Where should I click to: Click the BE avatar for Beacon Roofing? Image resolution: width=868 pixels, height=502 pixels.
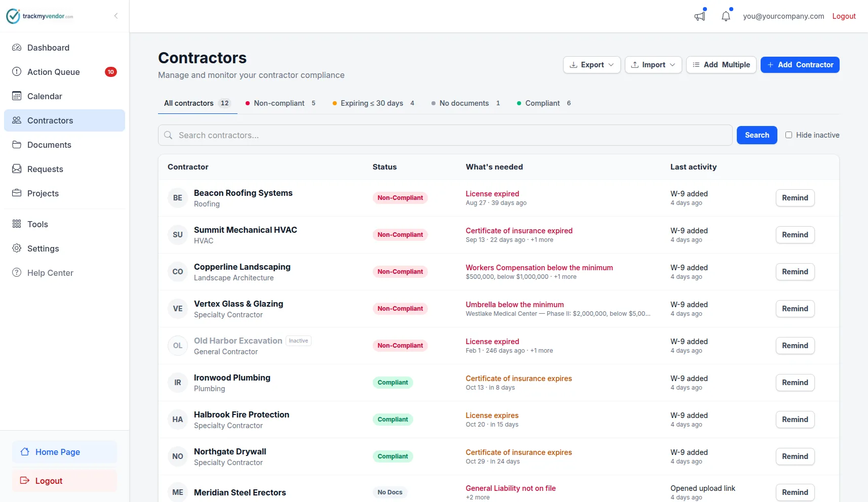coord(178,198)
